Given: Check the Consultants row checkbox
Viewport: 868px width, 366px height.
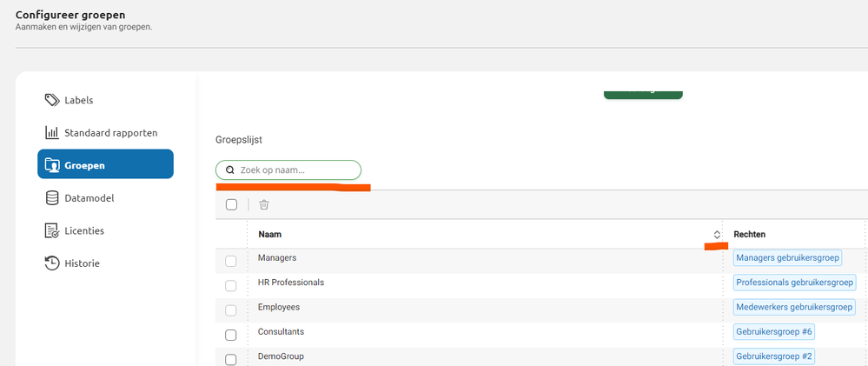Looking at the screenshot, I should pyautogui.click(x=231, y=335).
